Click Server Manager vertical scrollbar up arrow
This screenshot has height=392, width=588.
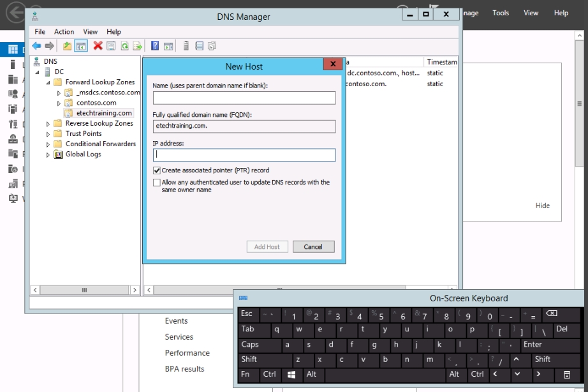tap(580, 36)
